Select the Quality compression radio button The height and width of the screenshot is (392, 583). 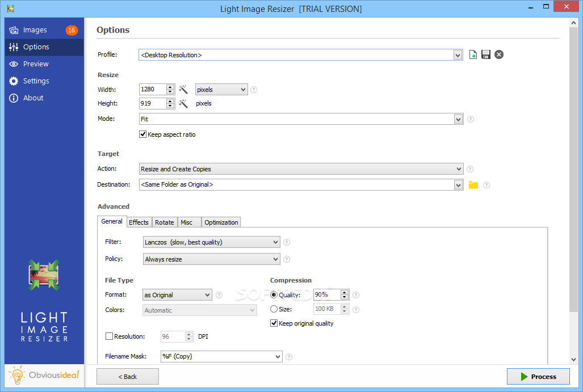pos(274,294)
